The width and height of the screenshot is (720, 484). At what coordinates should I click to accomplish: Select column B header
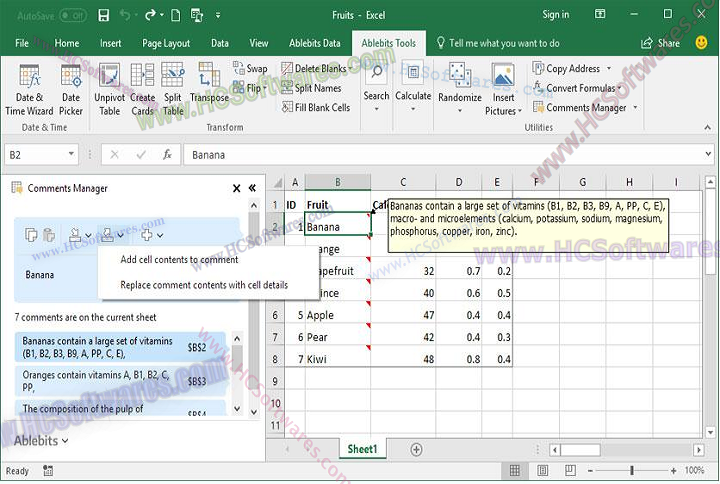338,182
